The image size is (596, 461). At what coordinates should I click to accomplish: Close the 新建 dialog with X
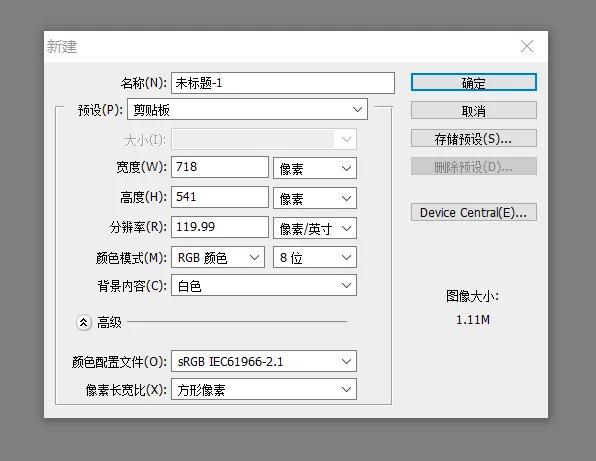527,47
